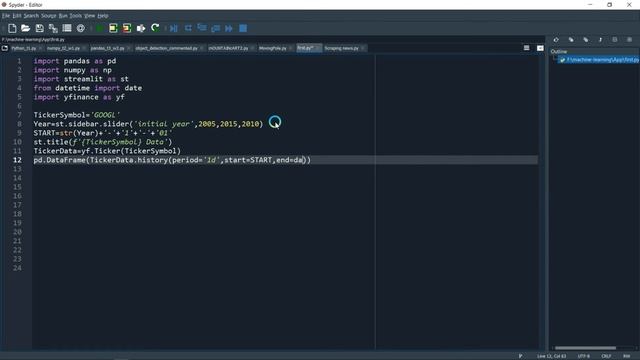Open a file using the folder icon
The image size is (640, 360).
(26, 28)
